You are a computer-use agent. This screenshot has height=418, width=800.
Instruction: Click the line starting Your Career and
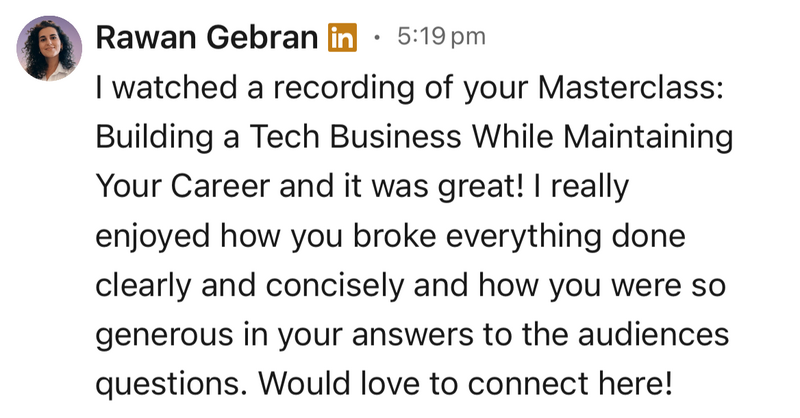362,186
